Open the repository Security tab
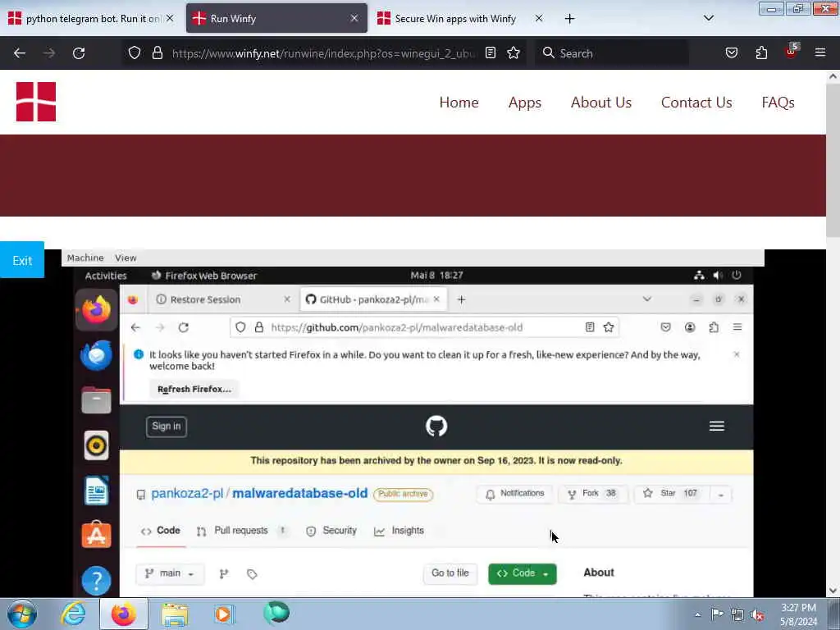Viewport: 840px width, 630px height. click(331, 531)
